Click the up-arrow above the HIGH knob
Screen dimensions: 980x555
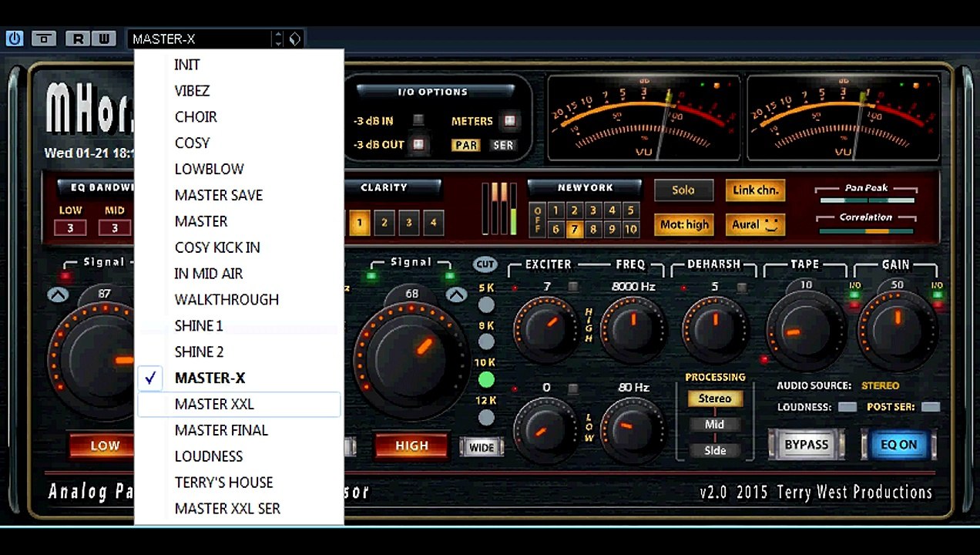pyautogui.click(x=456, y=295)
